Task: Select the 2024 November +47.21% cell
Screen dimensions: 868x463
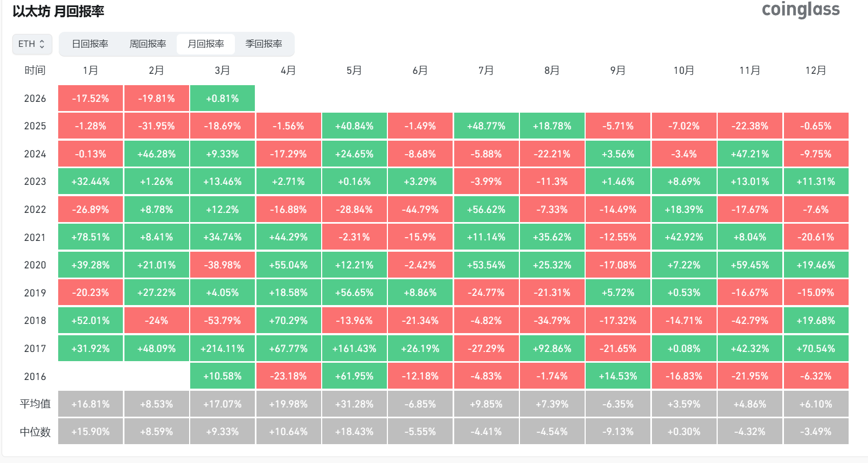Action: [x=749, y=154]
